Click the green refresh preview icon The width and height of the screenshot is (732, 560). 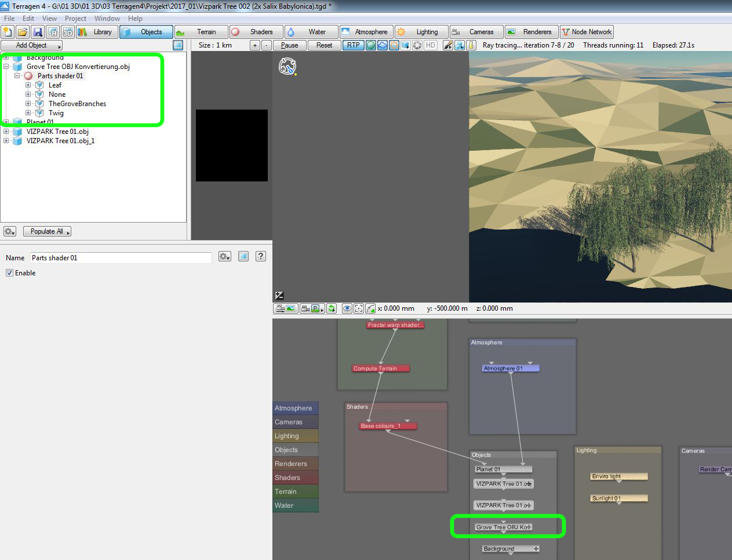pyautogui.click(x=332, y=308)
